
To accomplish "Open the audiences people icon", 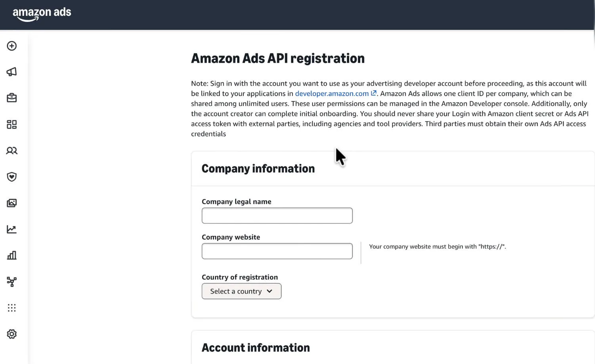I will (11, 151).
